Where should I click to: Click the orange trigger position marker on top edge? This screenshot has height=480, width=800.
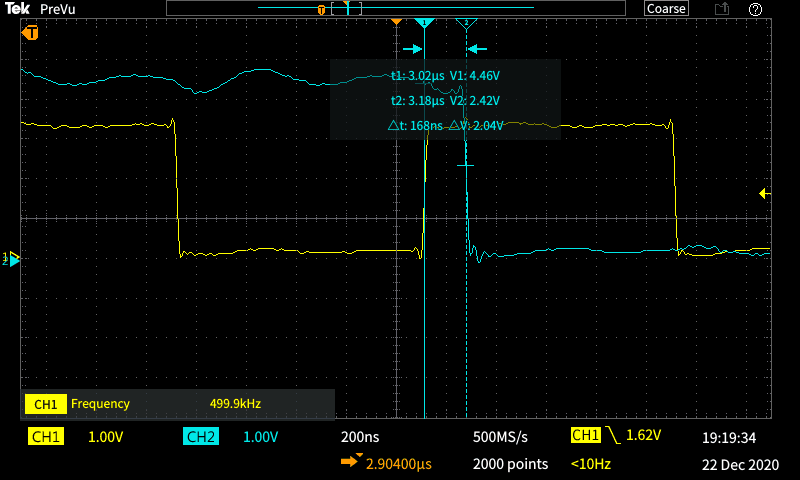click(x=396, y=21)
